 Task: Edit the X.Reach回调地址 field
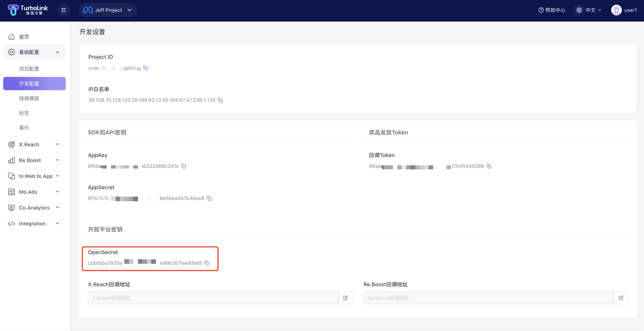346,298
